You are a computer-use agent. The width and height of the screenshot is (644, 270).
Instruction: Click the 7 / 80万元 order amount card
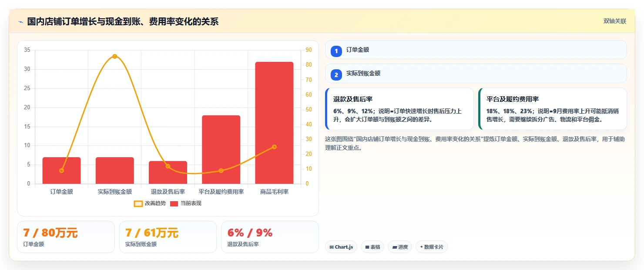[66, 237]
